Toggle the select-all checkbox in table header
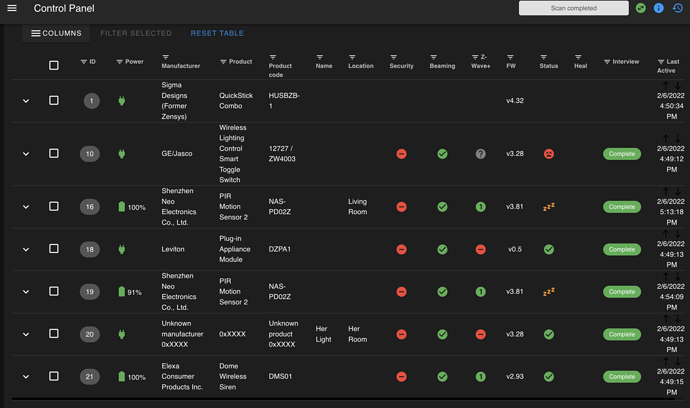The height and width of the screenshot is (408, 690). (54, 66)
